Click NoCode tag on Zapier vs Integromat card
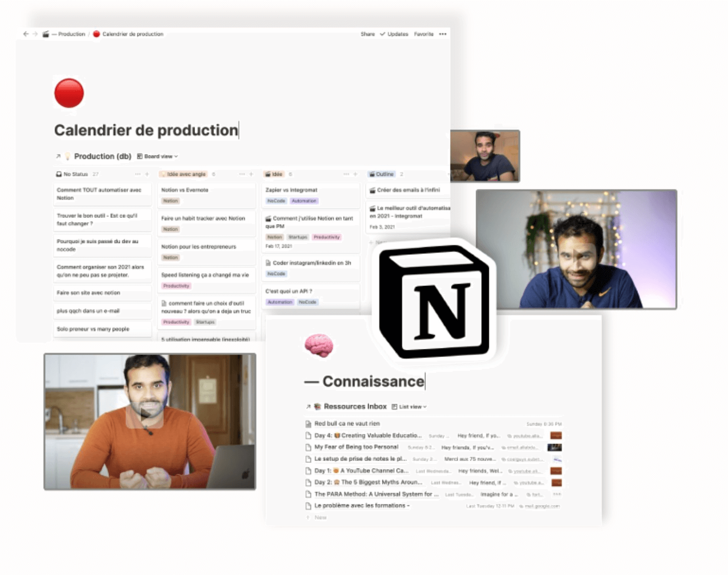The width and height of the screenshot is (728, 575). tap(276, 201)
